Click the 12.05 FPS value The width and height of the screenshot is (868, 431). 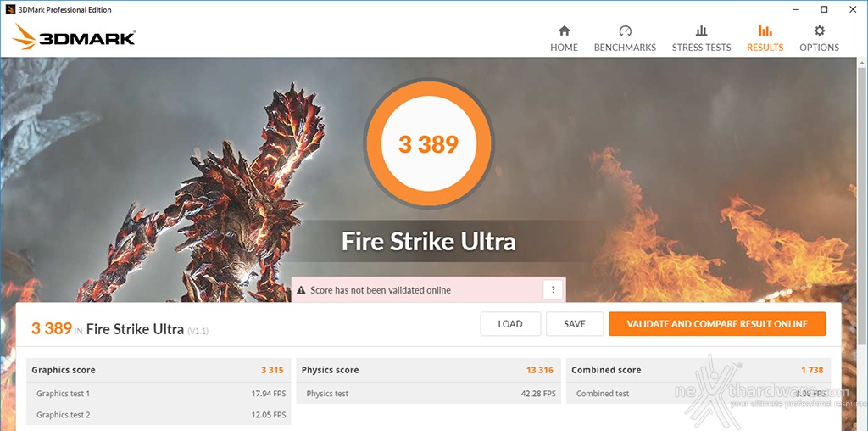coord(269,415)
